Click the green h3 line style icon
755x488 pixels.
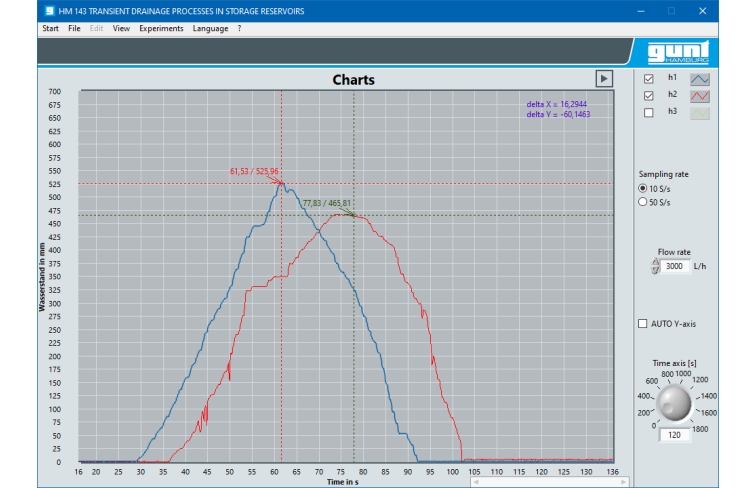700,113
